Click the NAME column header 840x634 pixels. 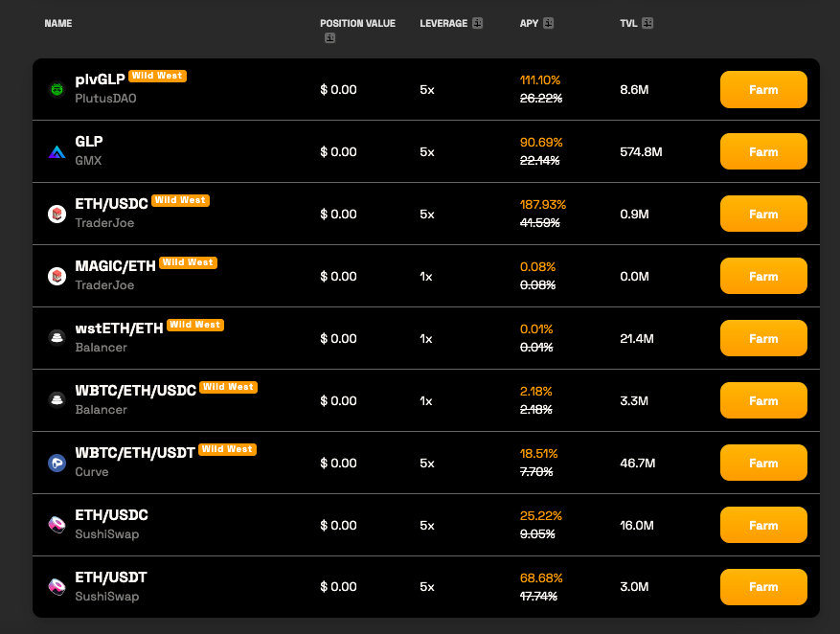(x=57, y=23)
